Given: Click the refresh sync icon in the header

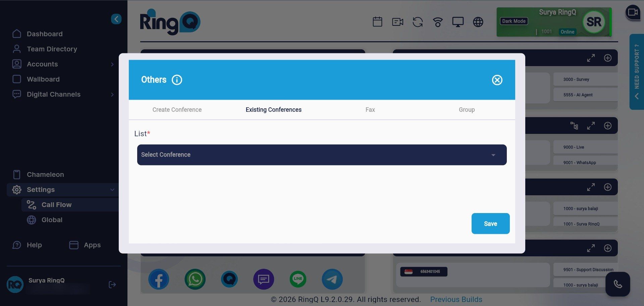Looking at the screenshot, I should 418,22.
